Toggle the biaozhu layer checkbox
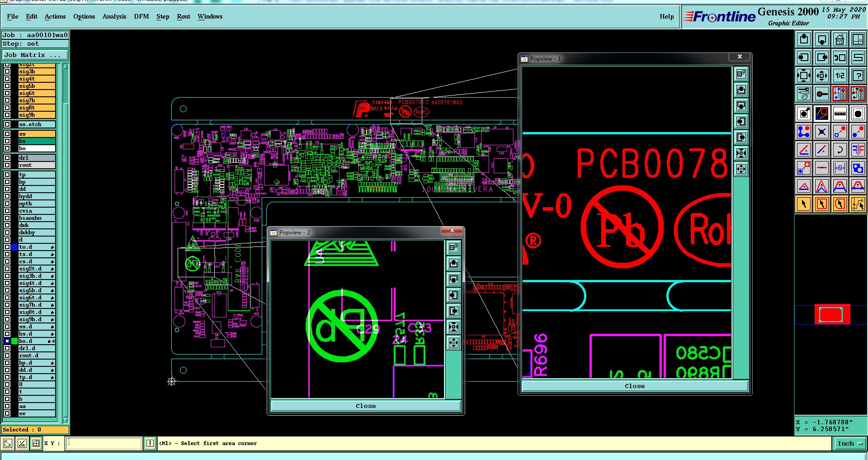Image resolution: width=868 pixels, height=460 pixels. tap(7, 218)
